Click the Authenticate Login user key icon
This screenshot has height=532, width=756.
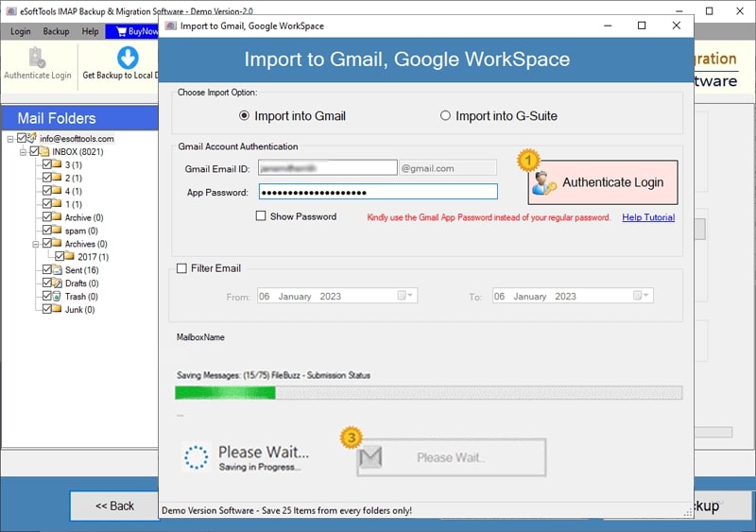click(545, 182)
